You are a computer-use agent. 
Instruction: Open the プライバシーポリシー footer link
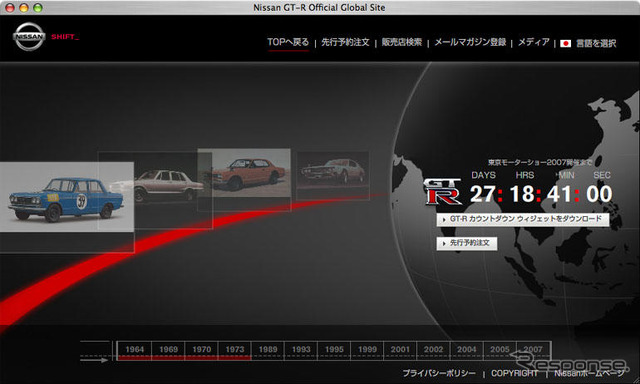(439, 373)
